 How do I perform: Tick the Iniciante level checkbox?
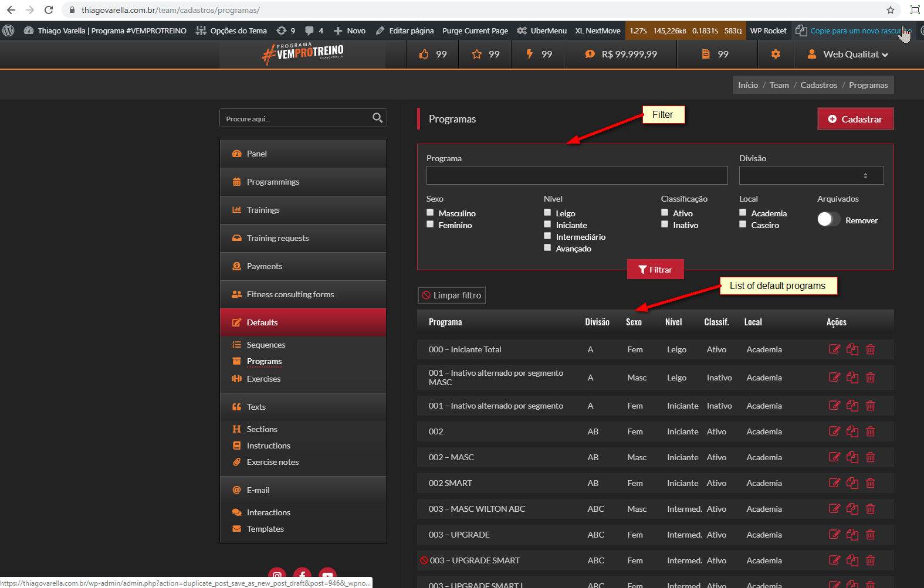[547, 225]
